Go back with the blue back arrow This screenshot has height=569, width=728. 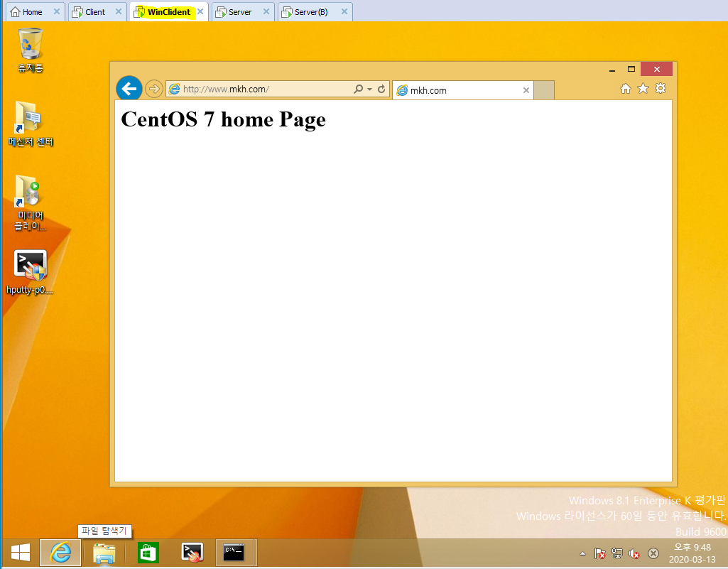[129, 88]
